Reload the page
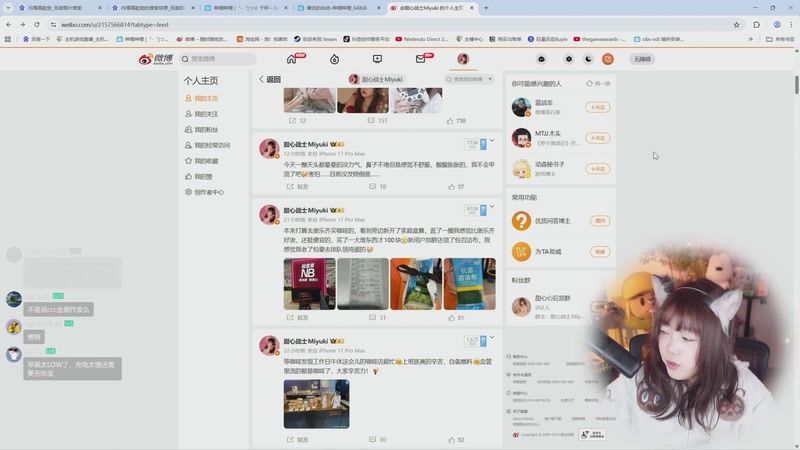The height and width of the screenshot is (450, 800). click(37, 24)
